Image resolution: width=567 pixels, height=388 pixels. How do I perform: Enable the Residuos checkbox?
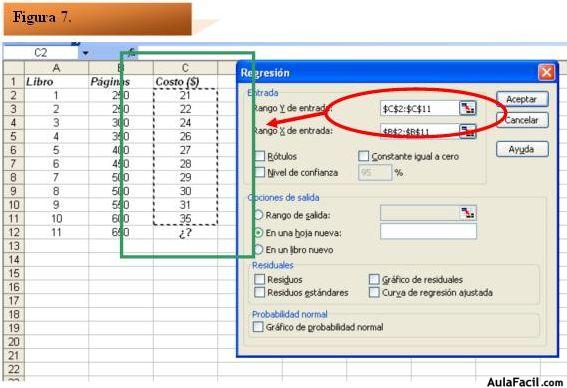[x=260, y=279]
